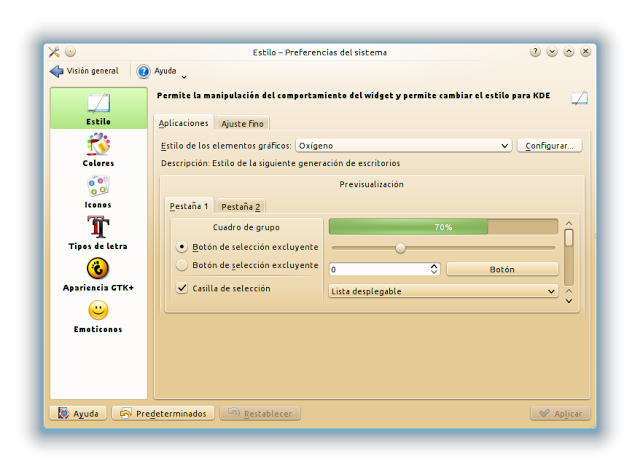The height and width of the screenshot is (472, 640).
Task: Open the Iconos settings module
Action: point(98,188)
